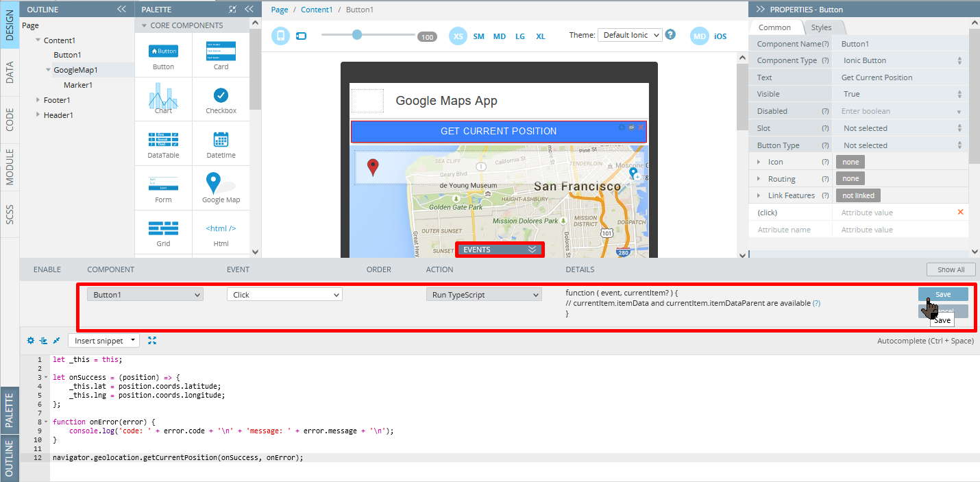Image resolution: width=980 pixels, height=482 pixels.
Task: Select the XL screen size
Action: tap(541, 36)
